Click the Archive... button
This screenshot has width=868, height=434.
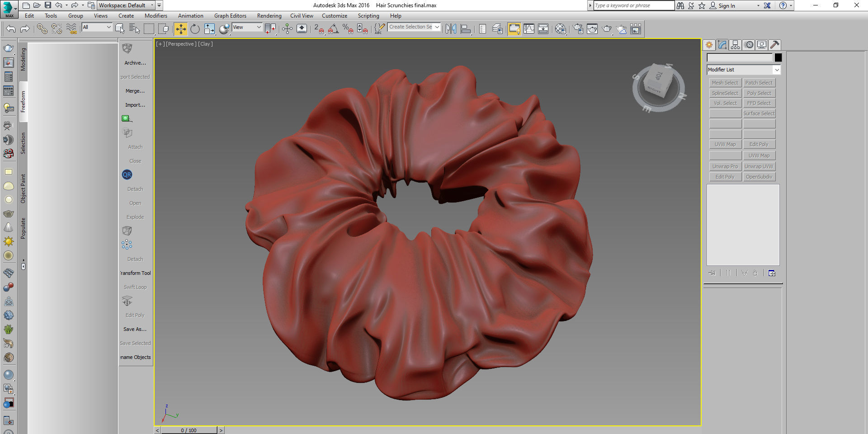coord(135,63)
